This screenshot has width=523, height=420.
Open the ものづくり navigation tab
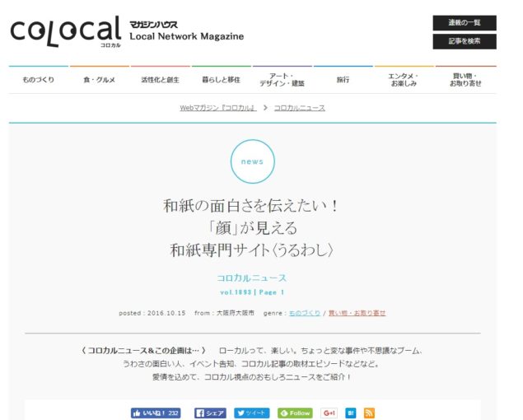pos(39,80)
